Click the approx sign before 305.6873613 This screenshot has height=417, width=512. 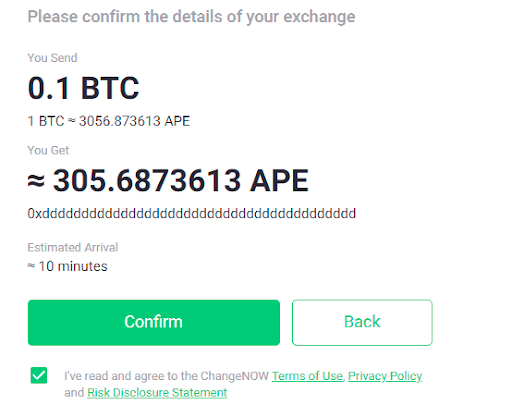click(x=36, y=182)
